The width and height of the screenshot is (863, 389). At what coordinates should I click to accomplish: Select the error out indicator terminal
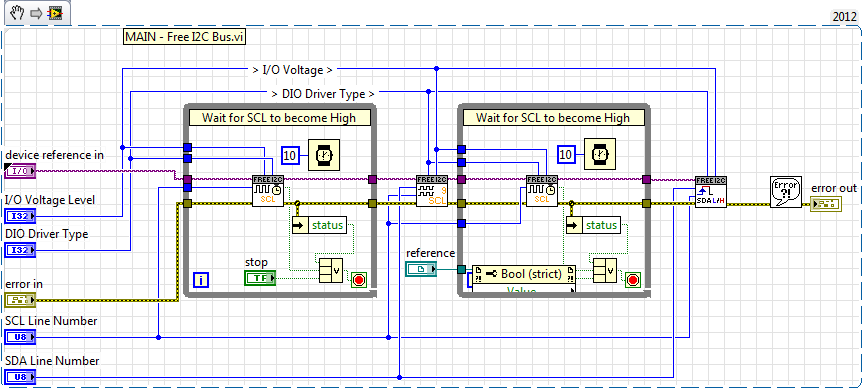[x=826, y=204]
